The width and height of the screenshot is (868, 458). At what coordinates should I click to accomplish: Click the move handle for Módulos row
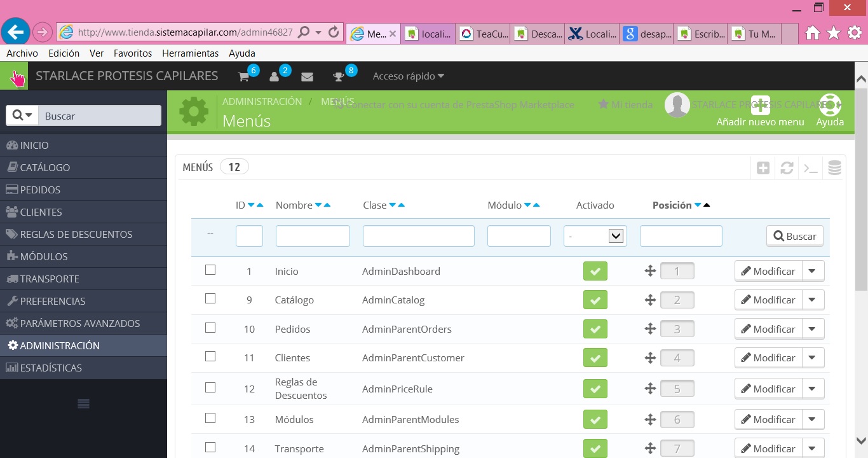pos(650,419)
